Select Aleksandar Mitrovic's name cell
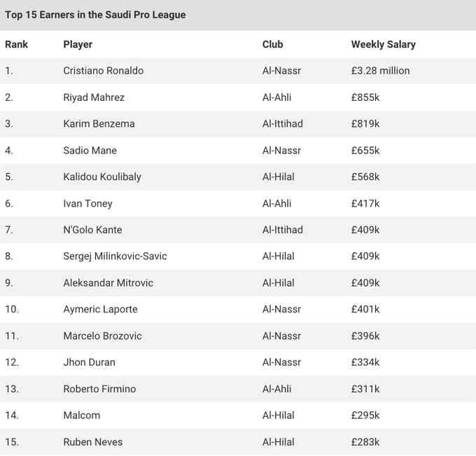476x456 pixels. 108,283
